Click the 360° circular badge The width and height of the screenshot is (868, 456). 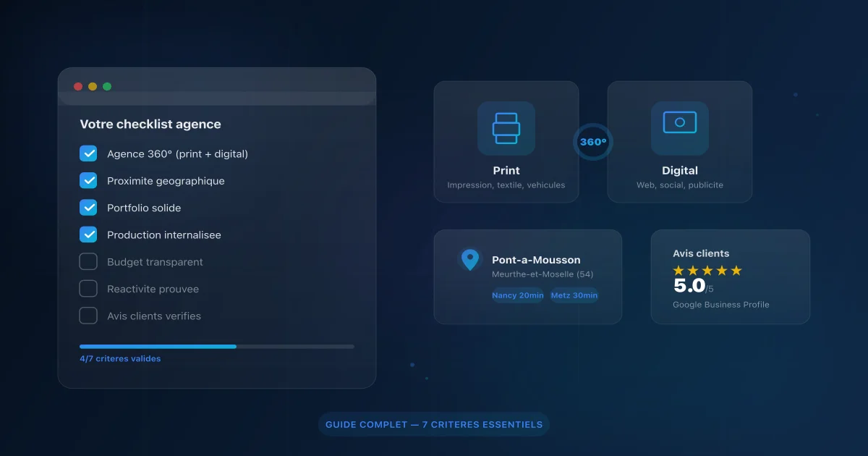pyautogui.click(x=593, y=142)
